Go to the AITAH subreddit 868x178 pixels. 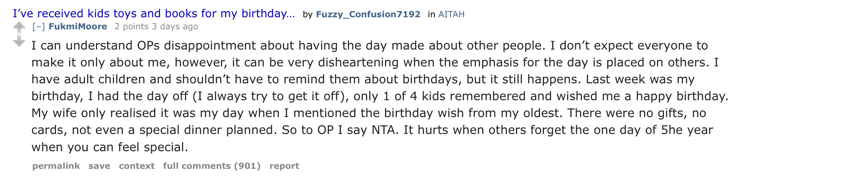click(x=451, y=14)
